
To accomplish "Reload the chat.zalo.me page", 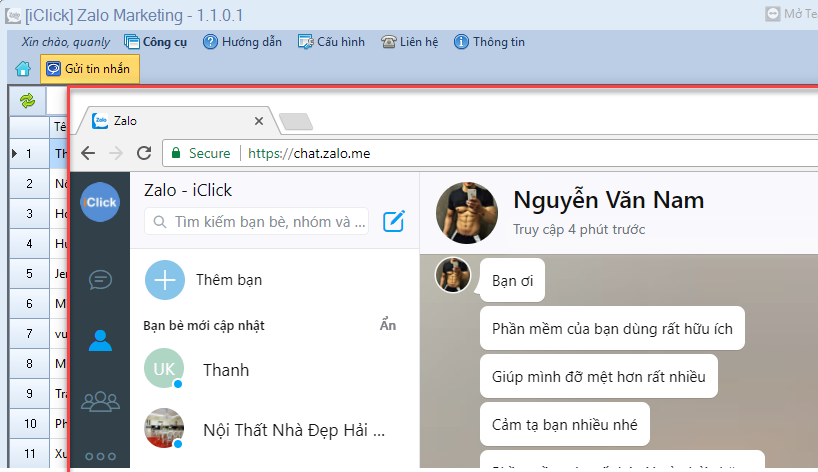I will (x=144, y=153).
